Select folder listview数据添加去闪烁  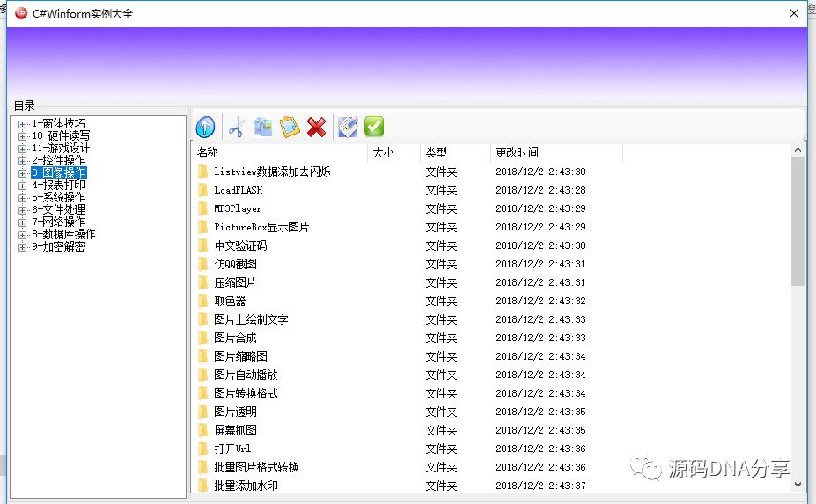click(272, 172)
